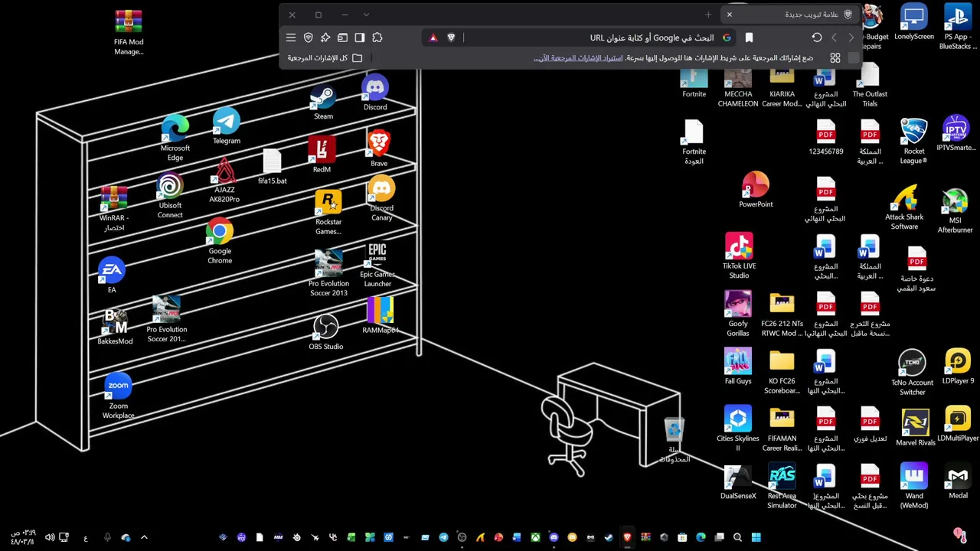Select the Zoom Workplace desktop icon

coord(118,397)
